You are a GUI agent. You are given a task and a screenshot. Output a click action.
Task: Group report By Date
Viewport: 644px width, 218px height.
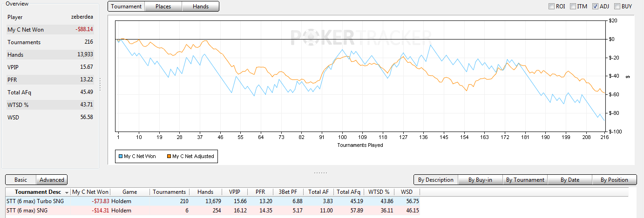point(569,180)
